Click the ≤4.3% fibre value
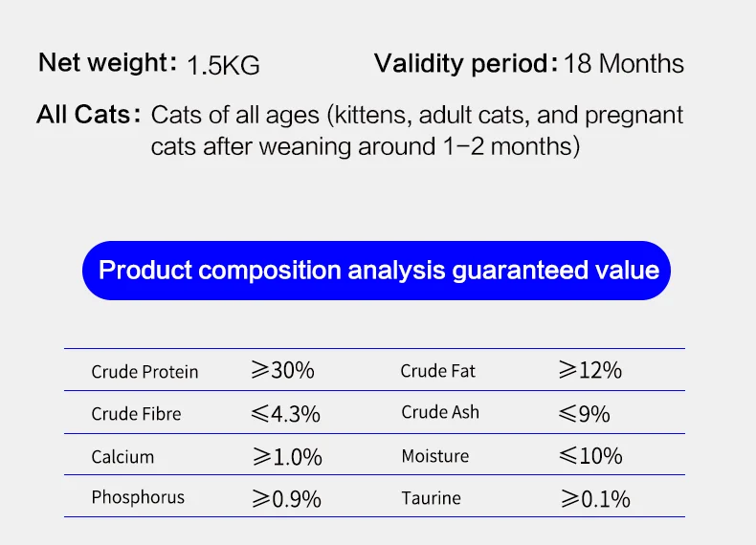This screenshot has height=545, width=756. pyautogui.click(x=285, y=414)
